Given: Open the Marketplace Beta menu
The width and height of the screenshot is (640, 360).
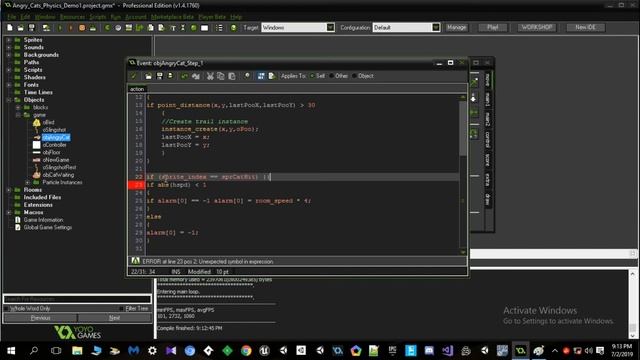Looking at the screenshot, I should coord(172,17).
